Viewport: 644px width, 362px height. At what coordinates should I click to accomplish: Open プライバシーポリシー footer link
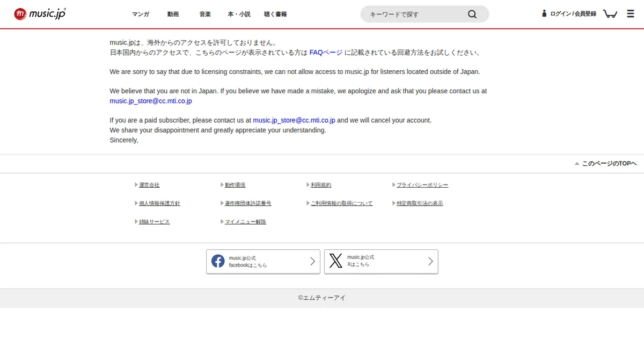pos(422,185)
